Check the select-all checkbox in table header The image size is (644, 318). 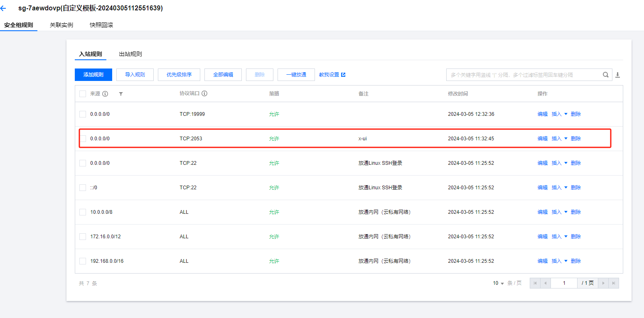click(x=83, y=94)
